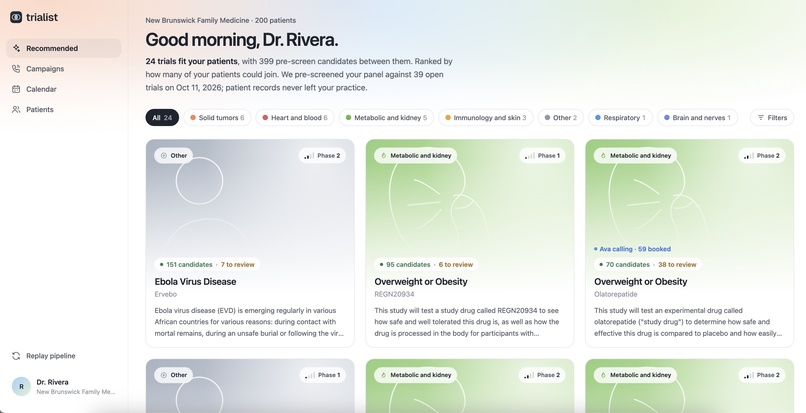This screenshot has width=806, height=413.
Task: Click the Olatorepatide drug name
Action: [x=616, y=294]
